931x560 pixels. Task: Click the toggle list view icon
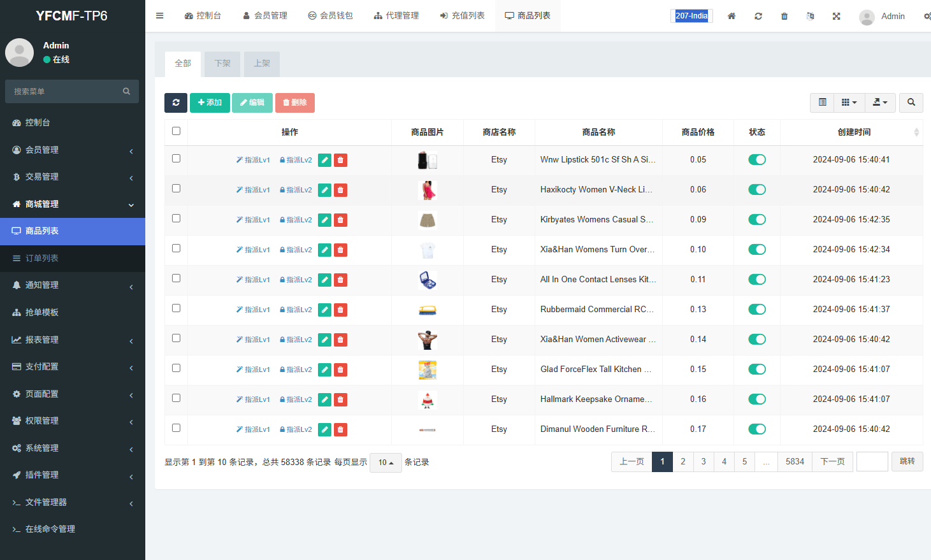pyautogui.click(x=822, y=103)
